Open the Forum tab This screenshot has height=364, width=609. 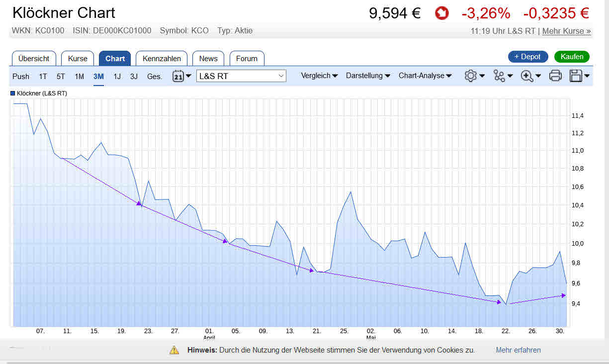[x=247, y=58]
